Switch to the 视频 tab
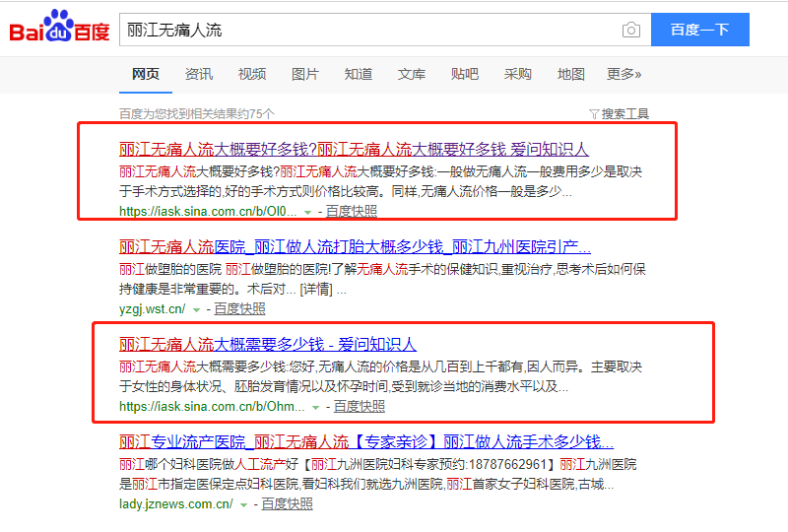 click(x=252, y=74)
